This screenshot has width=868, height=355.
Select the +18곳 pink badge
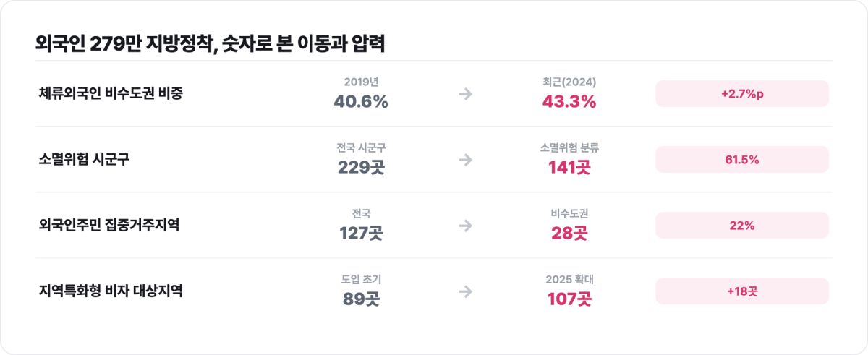click(x=742, y=291)
